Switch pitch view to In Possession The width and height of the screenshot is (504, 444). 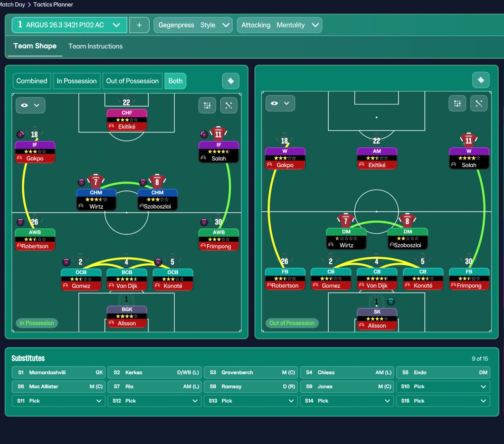tap(77, 81)
